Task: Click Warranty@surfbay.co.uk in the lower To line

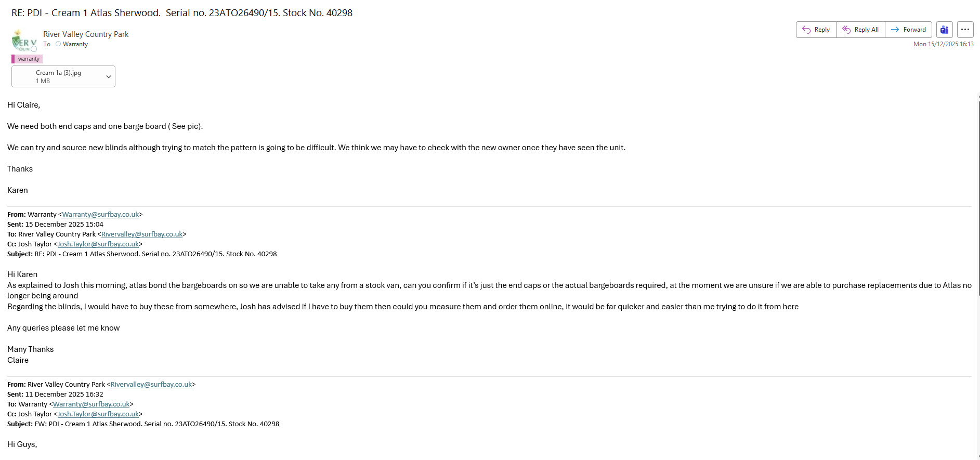Action: (91, 404)
